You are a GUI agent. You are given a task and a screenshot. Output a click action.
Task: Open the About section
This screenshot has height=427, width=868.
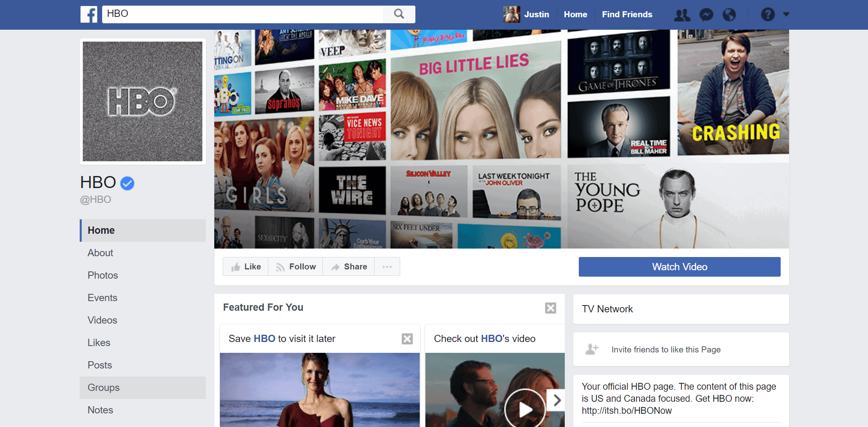coord(143,253)
